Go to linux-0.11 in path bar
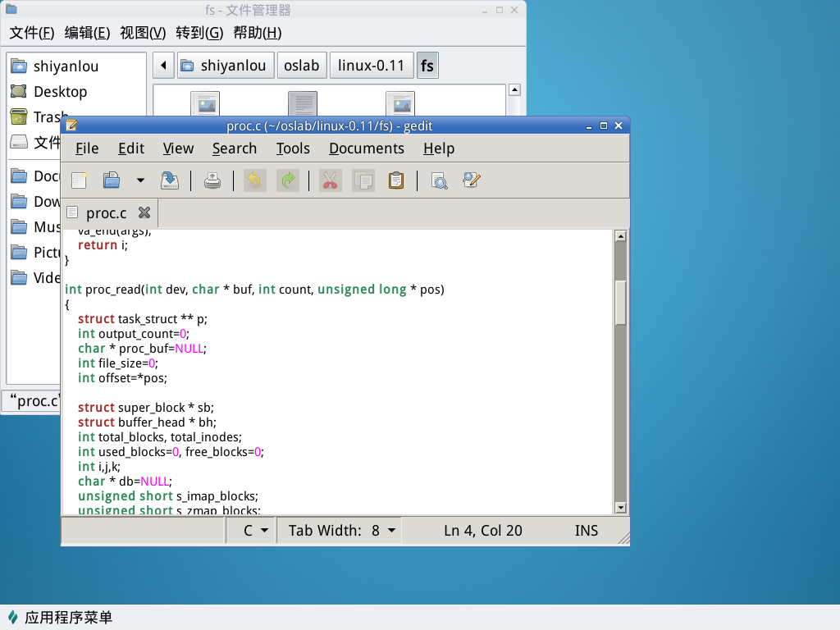 point(371,66)
